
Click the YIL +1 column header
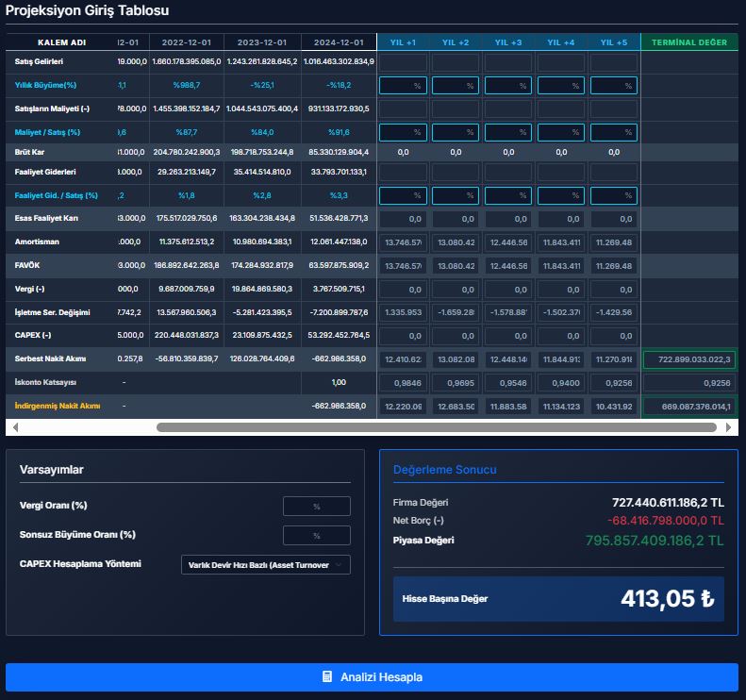pos(403,42)
